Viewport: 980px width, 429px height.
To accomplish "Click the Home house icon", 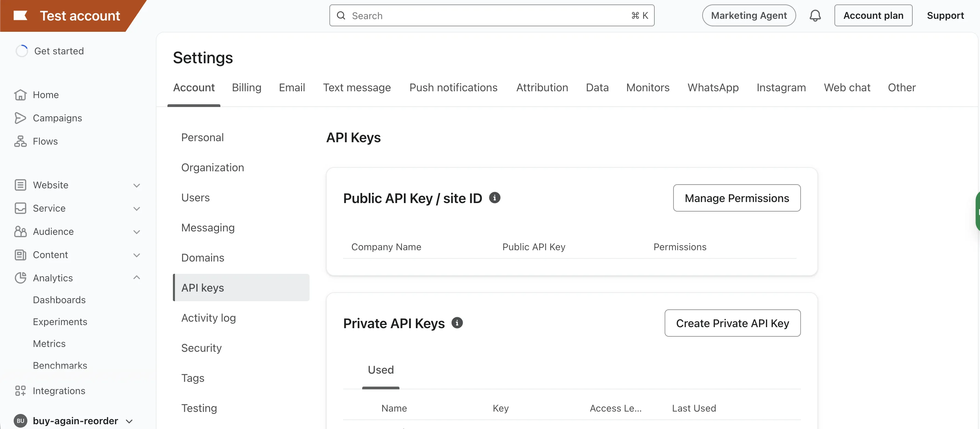I will tap(20, 95).
